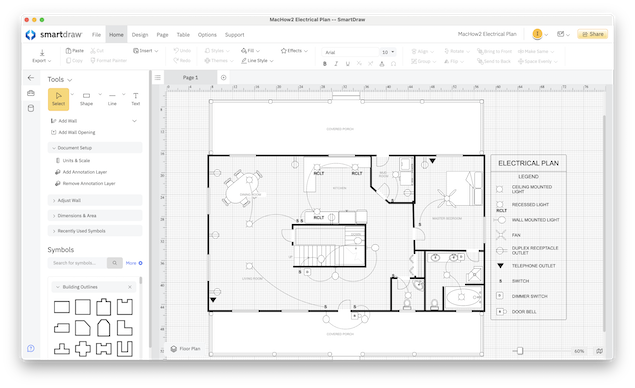Open the Export dropdown
Image resolution: width=635 pixels, height=388 pixels.
(42, 56)
